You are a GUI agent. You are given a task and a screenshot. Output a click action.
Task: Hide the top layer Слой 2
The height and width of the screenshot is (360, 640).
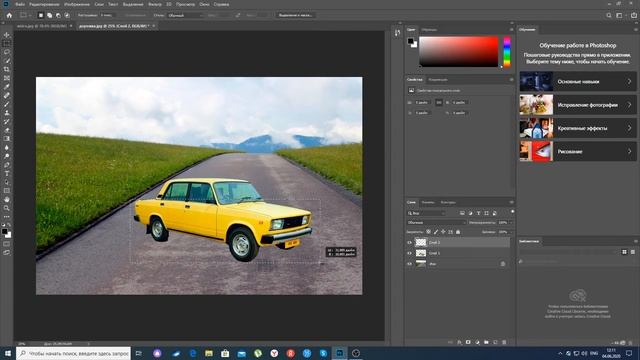click(409, 242)
